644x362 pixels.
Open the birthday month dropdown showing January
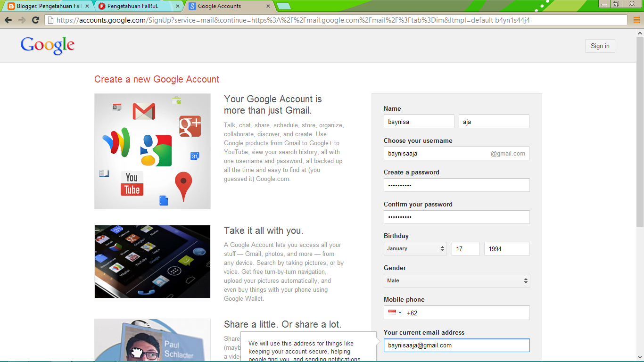coord(415,248)
